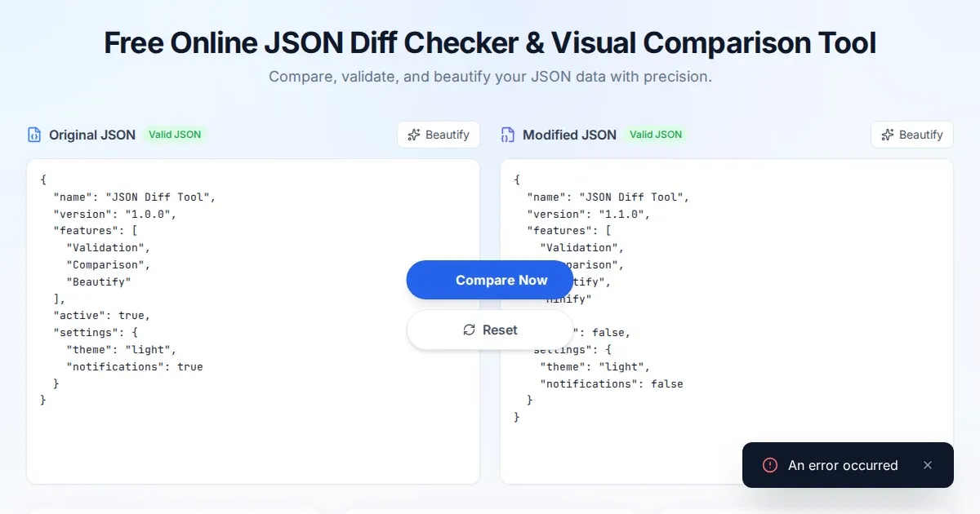Click the Reset button label
The image size is (980, 514).
pyautogui.click(x=500, y=330)
